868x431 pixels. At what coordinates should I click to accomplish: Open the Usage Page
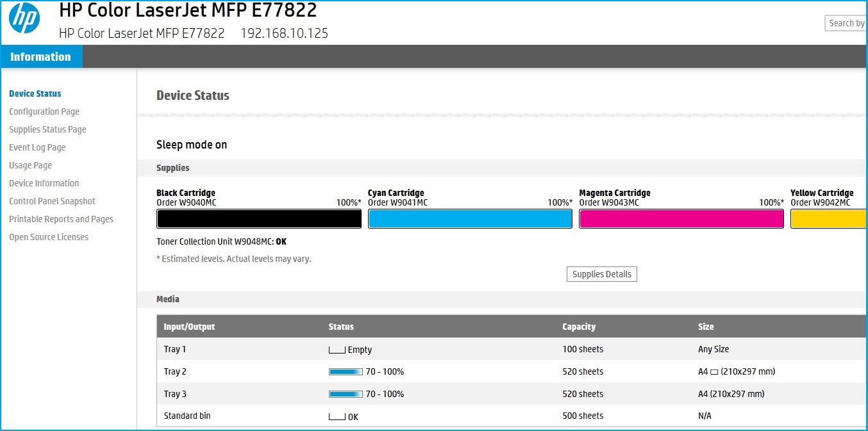click(30, 165)
